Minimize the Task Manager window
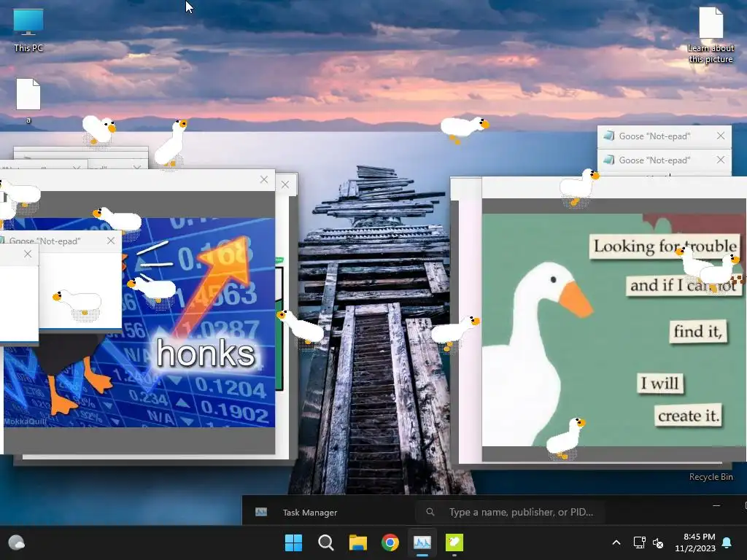This screenshot has height=560, width=747. [716, 506]
